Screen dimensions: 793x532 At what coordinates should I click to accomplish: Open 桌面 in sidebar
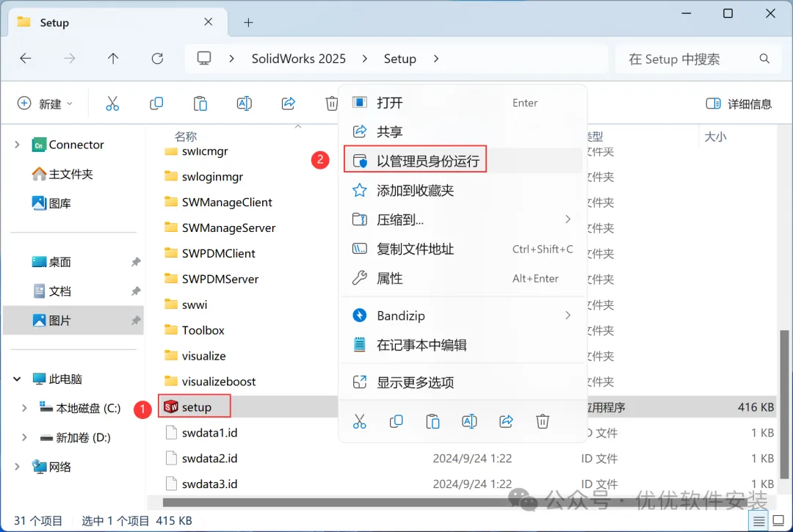(x=51, y=262)
